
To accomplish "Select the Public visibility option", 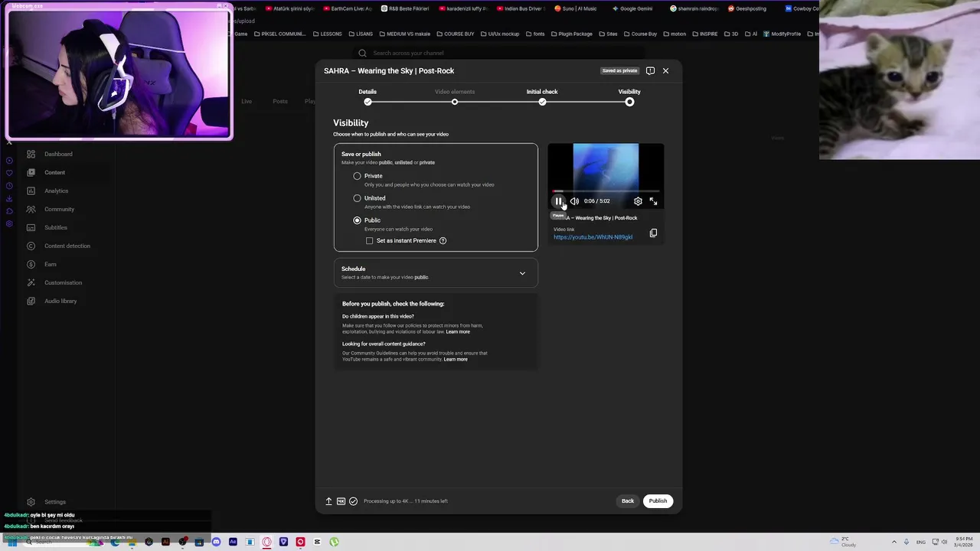I will 357,220.
